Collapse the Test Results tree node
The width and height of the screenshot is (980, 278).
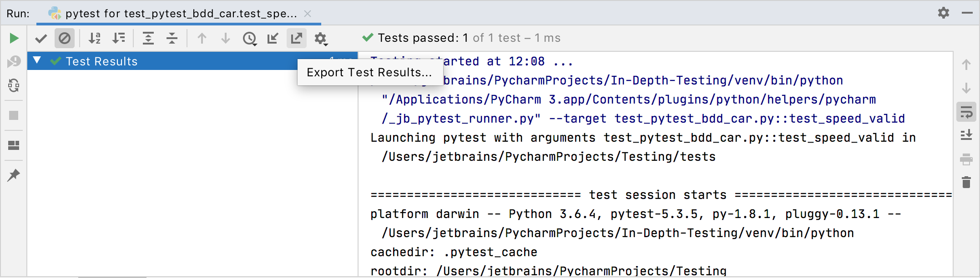[37, 60]
